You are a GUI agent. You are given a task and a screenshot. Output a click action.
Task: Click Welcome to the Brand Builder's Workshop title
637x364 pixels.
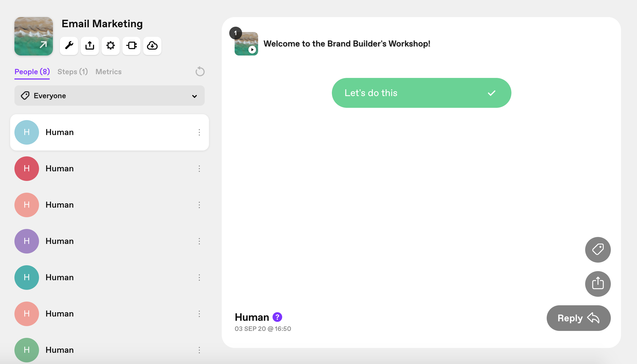point(347,43)
